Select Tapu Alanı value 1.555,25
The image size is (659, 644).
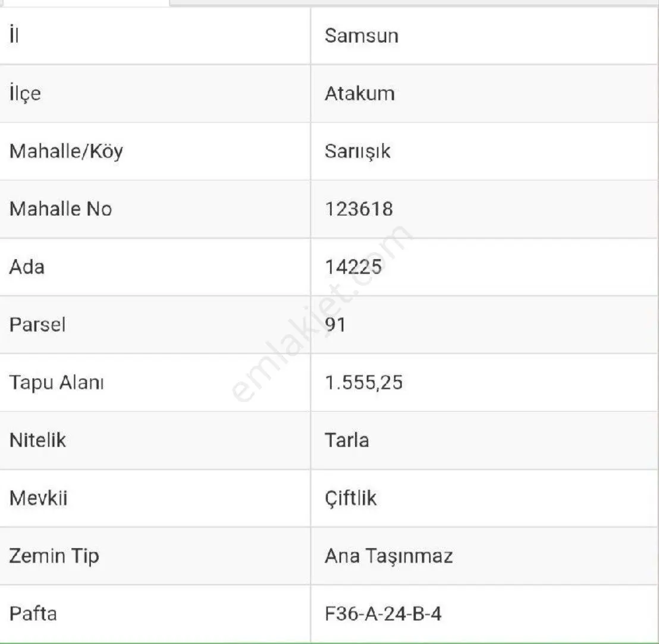click(364, 383)
